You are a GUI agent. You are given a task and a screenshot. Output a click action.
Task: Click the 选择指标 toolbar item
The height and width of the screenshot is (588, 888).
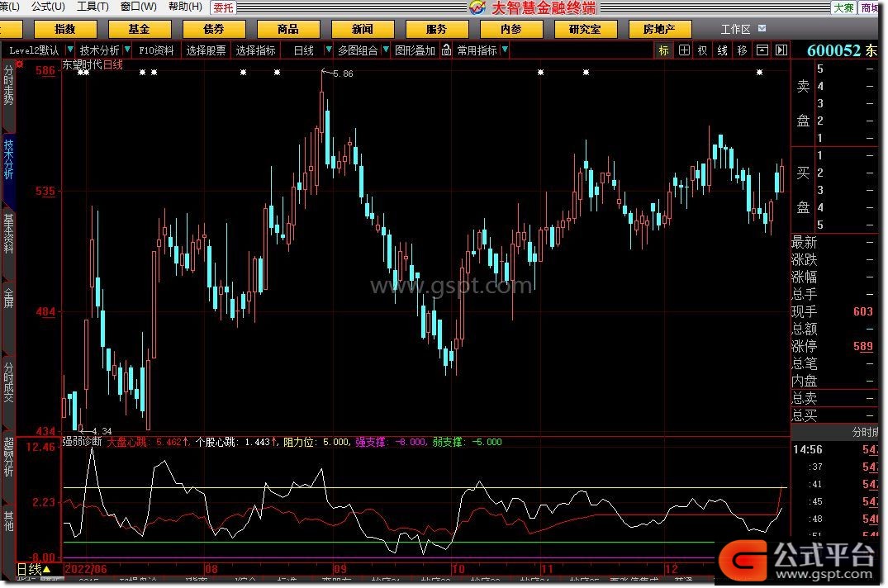click(256, 50)
